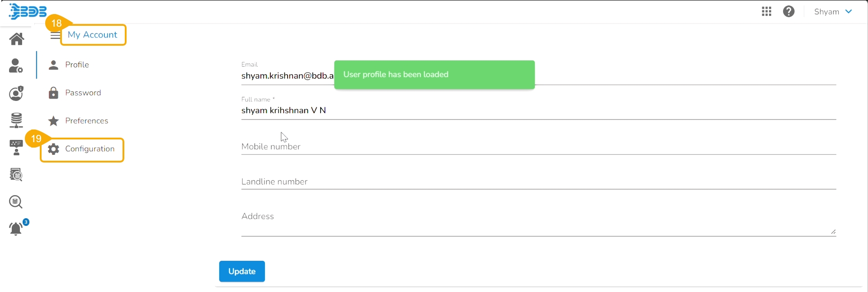Open the data search magnifier icon
Screen dimensions: 868x292
(16, 202)
